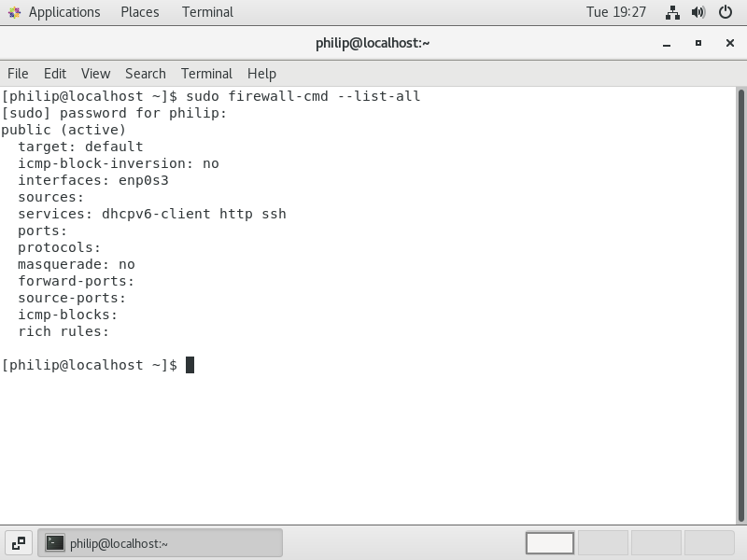The width and height of the screenshot is (747, 560).
Task: Click the 'target: default' line
Action: (80, 147)
